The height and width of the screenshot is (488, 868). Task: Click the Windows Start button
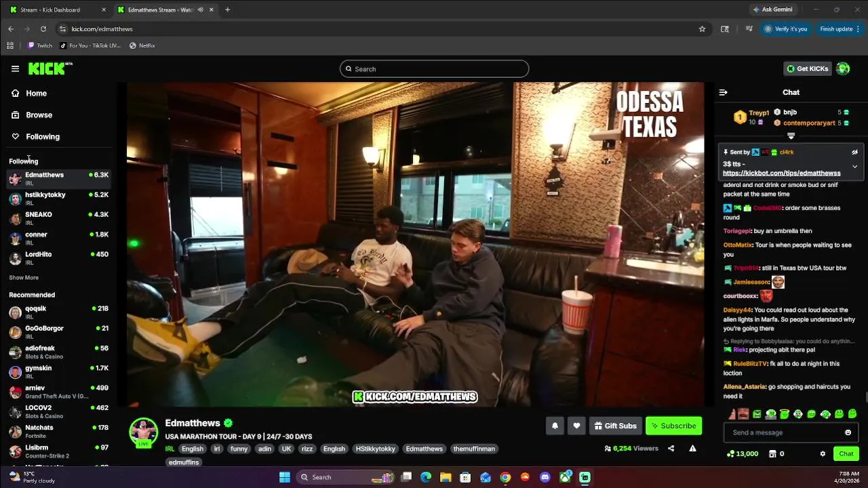[285, 477]
